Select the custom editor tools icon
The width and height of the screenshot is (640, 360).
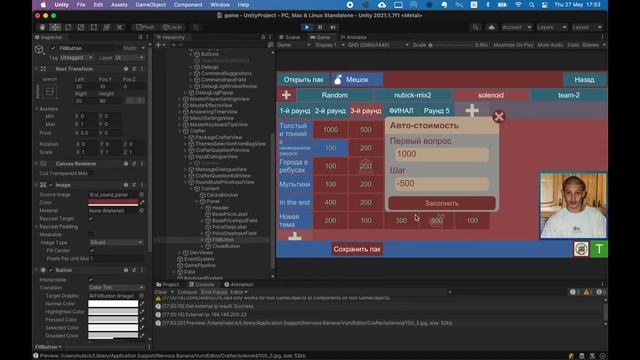coord(120,27)
